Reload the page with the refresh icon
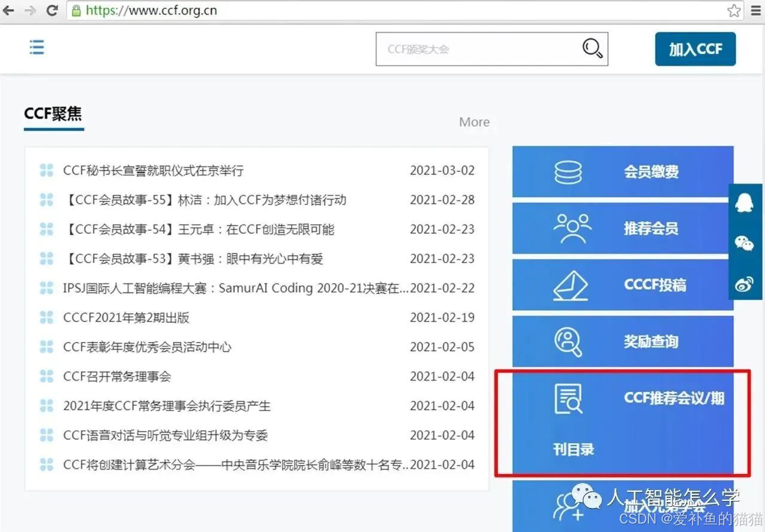765x532 pixels. [x=52, y=10]
